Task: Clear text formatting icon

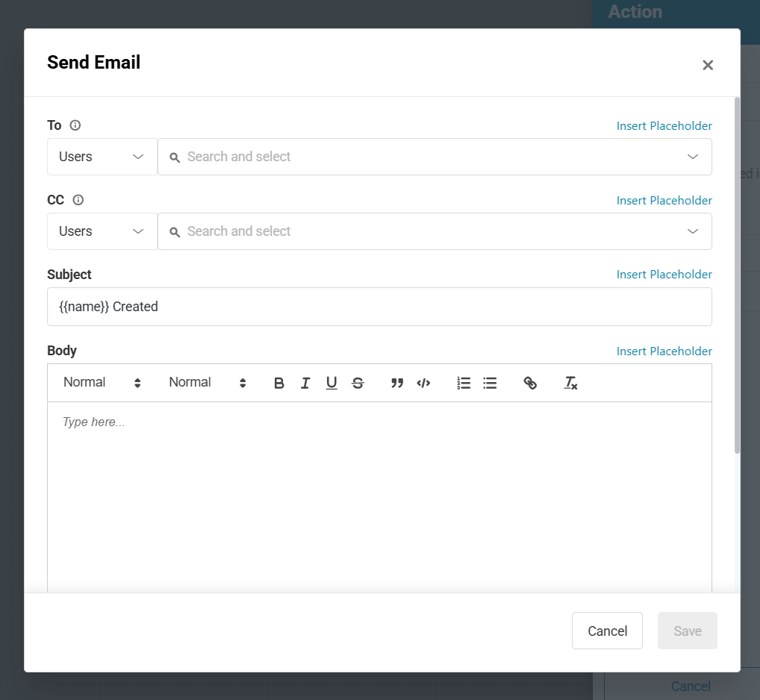Action: (x=570, y=383)
